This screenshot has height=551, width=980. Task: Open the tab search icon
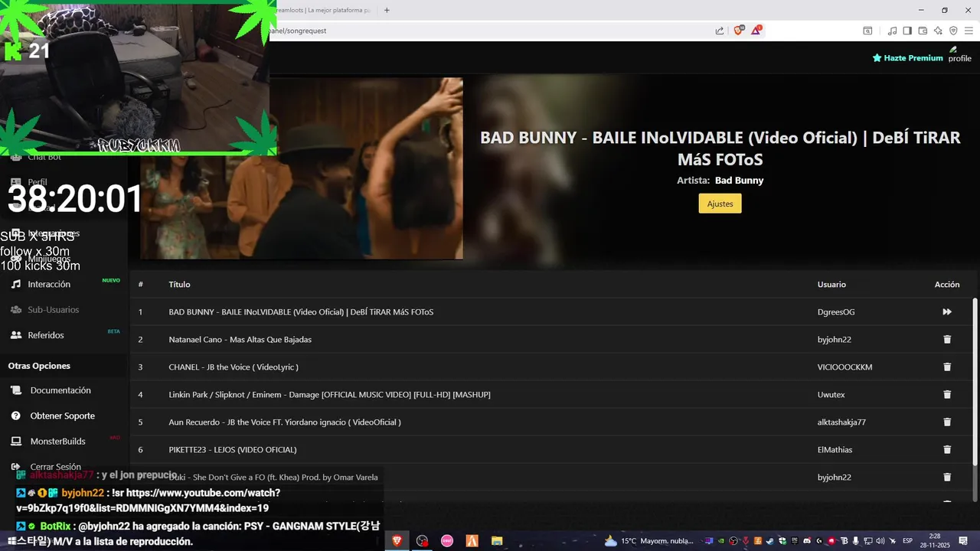tap(867, 31)
